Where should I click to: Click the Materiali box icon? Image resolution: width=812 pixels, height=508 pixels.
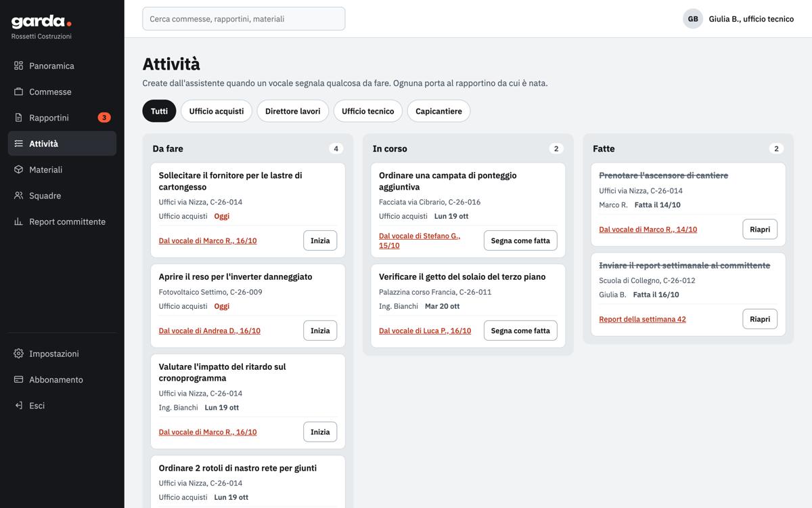pos(18,169)
